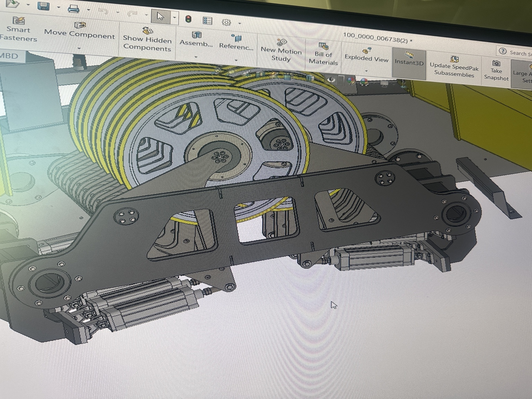This screenshot has height=399, width=532.
Task: Click the Help question mark icon
Action: coord(503,51)
